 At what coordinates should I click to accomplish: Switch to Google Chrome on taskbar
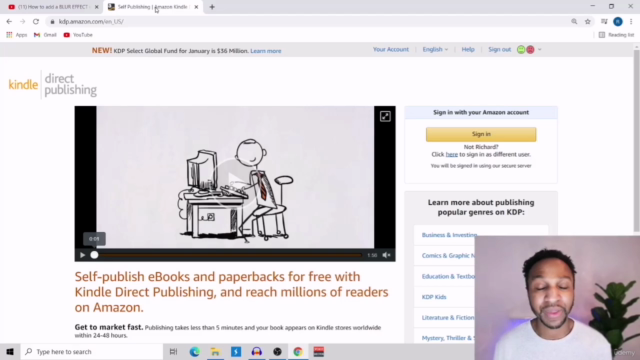[x=298, y=351]
